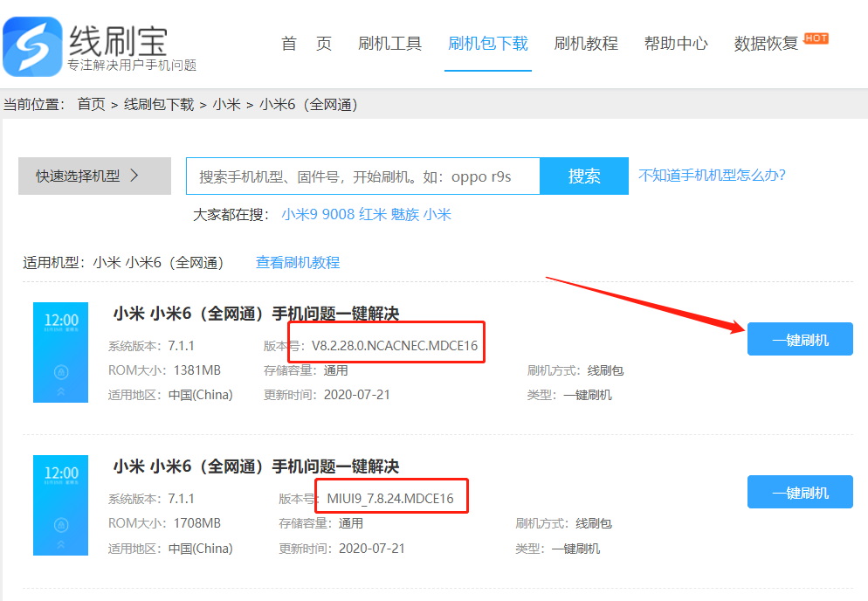This screenshot has width=868, height=601.
Task: Click the 不知道手机机型怎么办? link
Action: click(x=712, y=176)
